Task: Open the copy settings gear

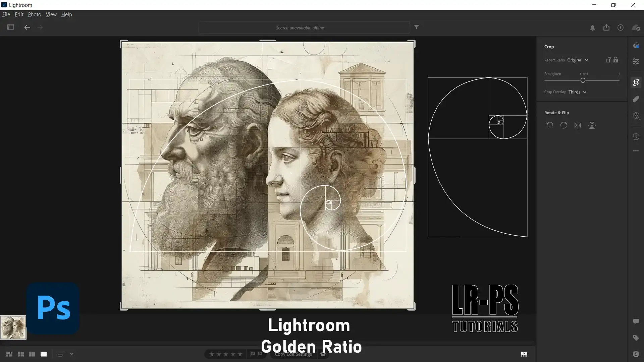Action: click(323, 354)
